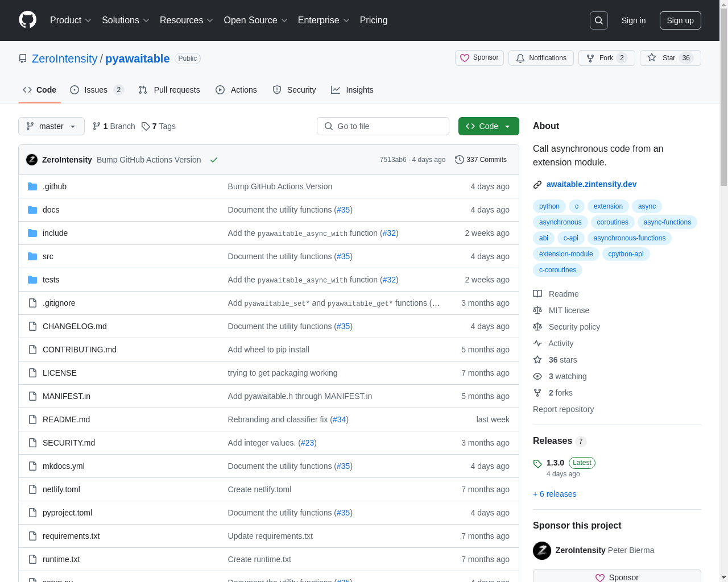Click the mkdocs.yml file icon
The width and height of the screenshot is (728, 582).
tap(32, 466)
